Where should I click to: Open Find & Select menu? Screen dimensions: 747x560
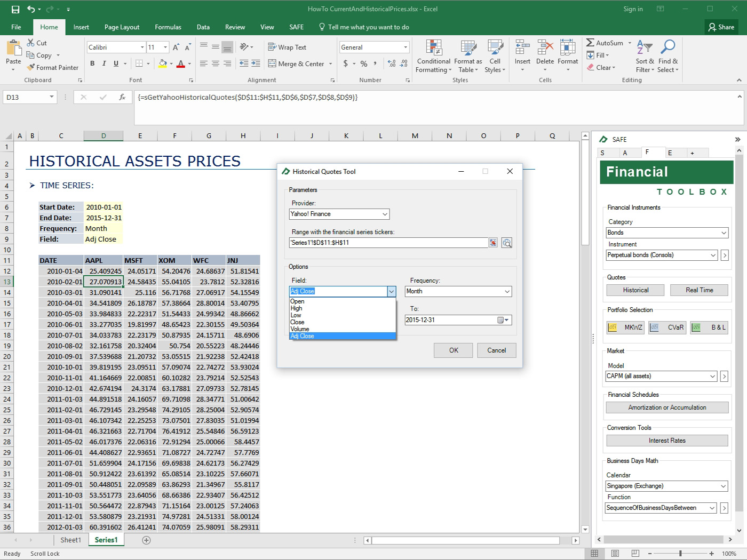[x=667, y=57]
